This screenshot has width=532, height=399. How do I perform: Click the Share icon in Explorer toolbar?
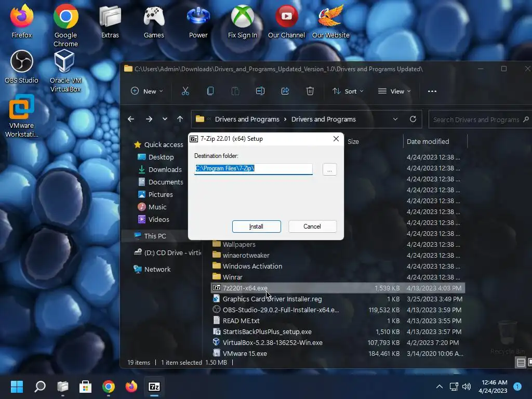click(285, 91)
